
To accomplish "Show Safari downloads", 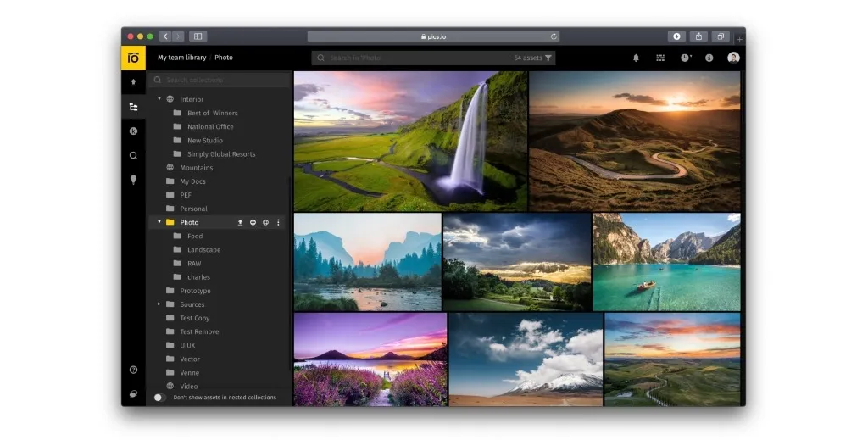I will tap(676, 36).
